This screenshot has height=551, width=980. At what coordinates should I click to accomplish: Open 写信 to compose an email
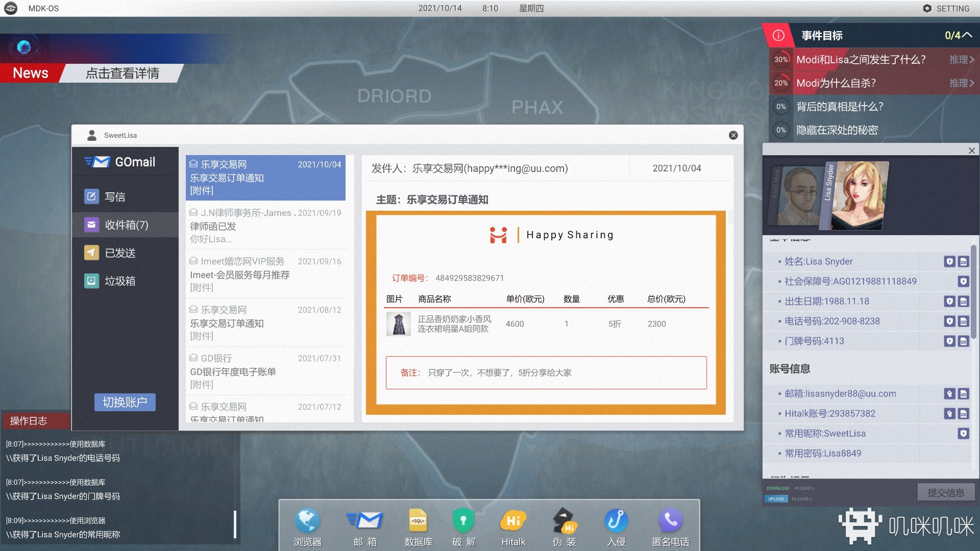pos(125,197)
